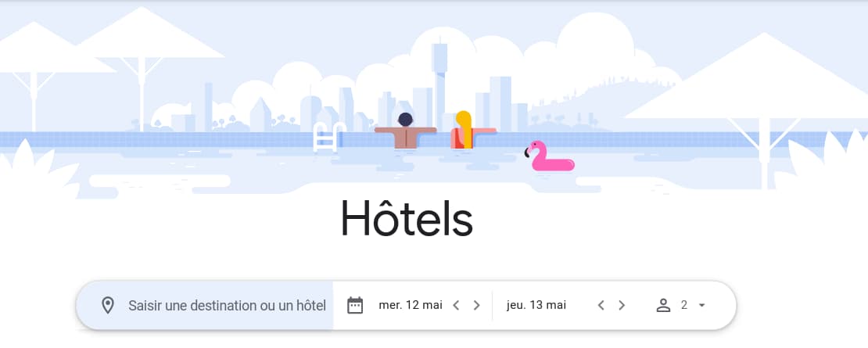This screenshot has width=868, height=348.
Task: Click the guests person icon
Action: click(663, 306)
